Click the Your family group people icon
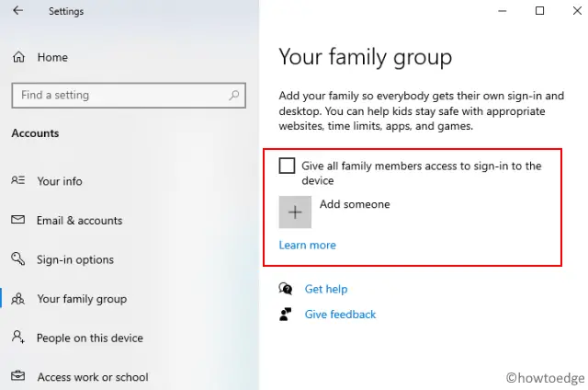The height and width of the screenshot is (390, 588). point(17,299)
